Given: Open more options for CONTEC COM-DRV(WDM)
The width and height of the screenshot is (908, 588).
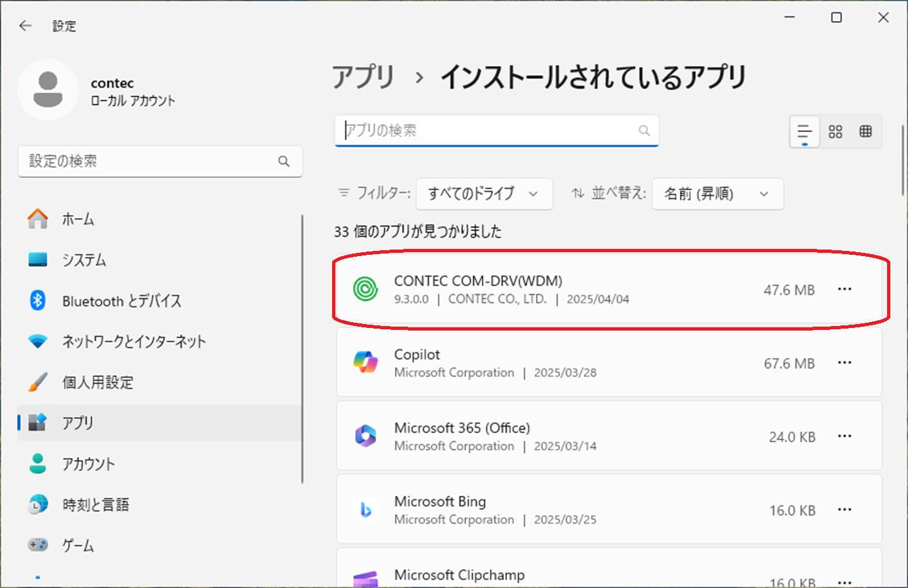Looking at the screenshot, I should click(845, 289).
